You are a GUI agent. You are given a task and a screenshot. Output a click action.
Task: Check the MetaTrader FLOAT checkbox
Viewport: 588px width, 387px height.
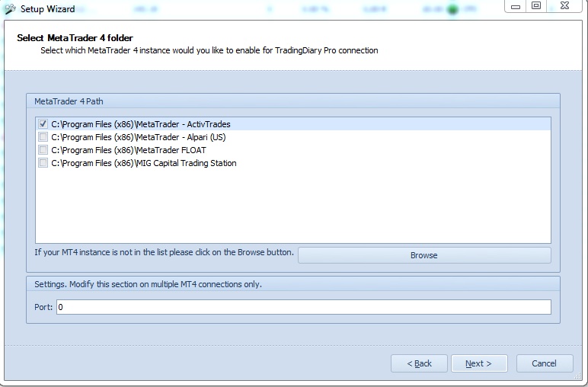pyautogui.click(x=43, y=150)
